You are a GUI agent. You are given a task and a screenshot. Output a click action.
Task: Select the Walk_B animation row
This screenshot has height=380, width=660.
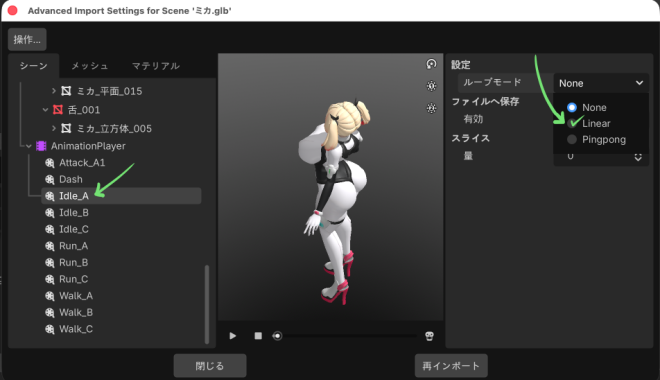pos(121,313)
